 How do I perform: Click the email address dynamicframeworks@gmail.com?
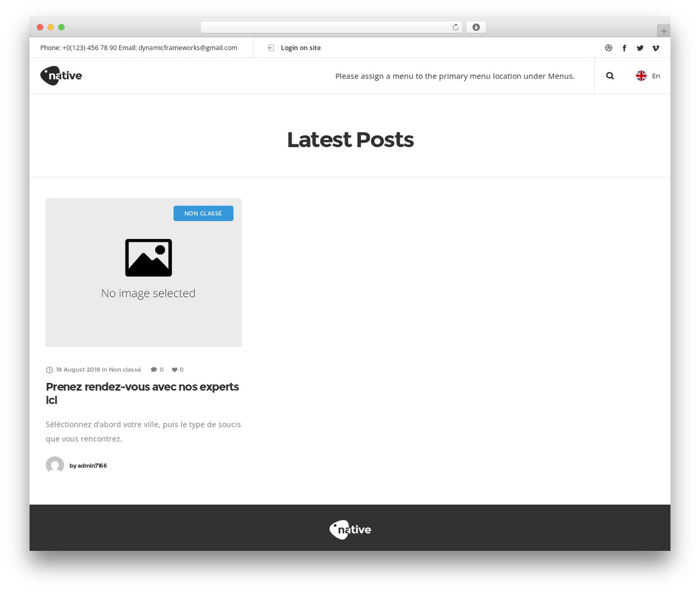188,48
